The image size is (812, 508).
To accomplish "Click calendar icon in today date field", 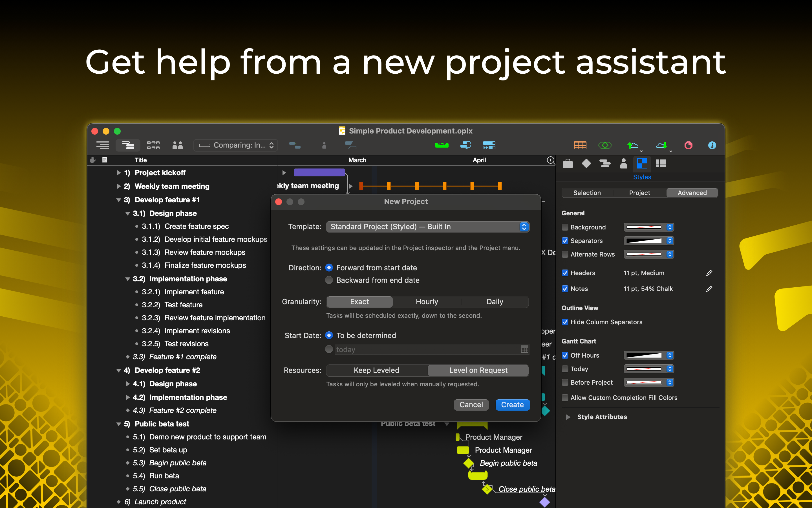I will pos(524,349).
